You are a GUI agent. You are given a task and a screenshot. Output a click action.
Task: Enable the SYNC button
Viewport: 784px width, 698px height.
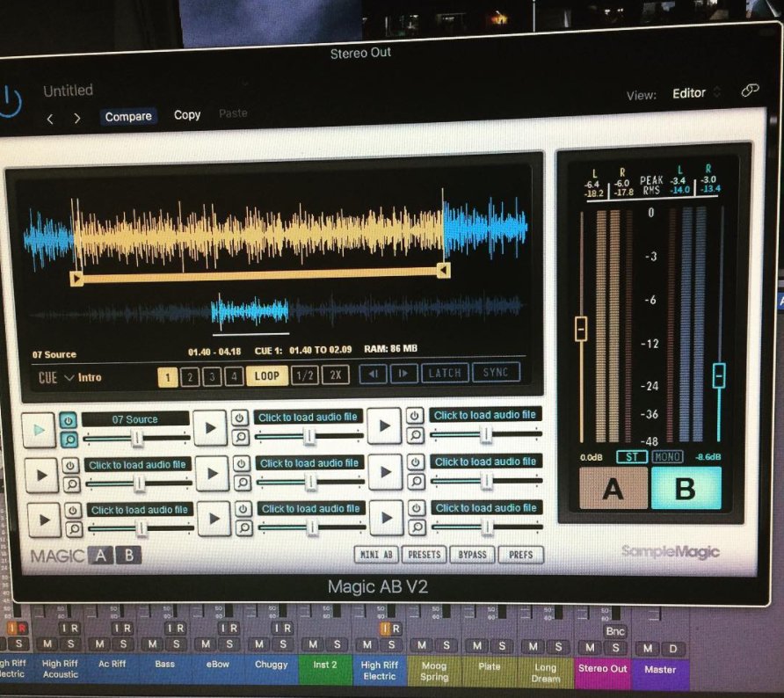(496, 372)
